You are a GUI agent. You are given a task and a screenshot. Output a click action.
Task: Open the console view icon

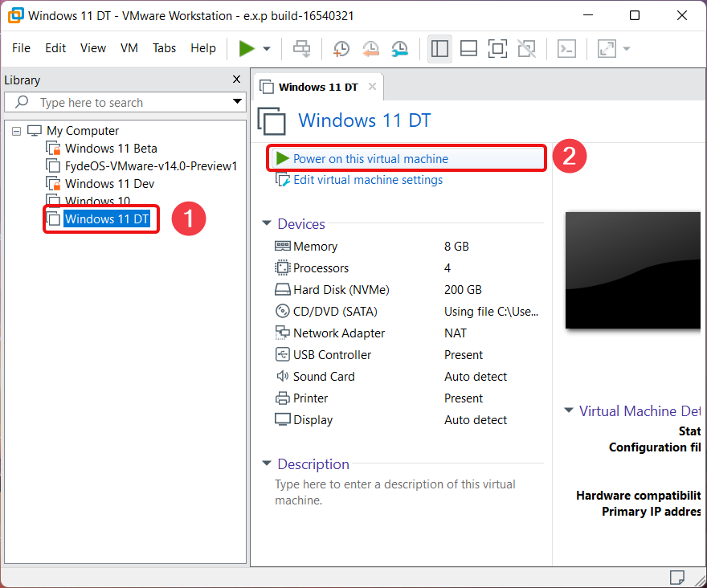566,48
